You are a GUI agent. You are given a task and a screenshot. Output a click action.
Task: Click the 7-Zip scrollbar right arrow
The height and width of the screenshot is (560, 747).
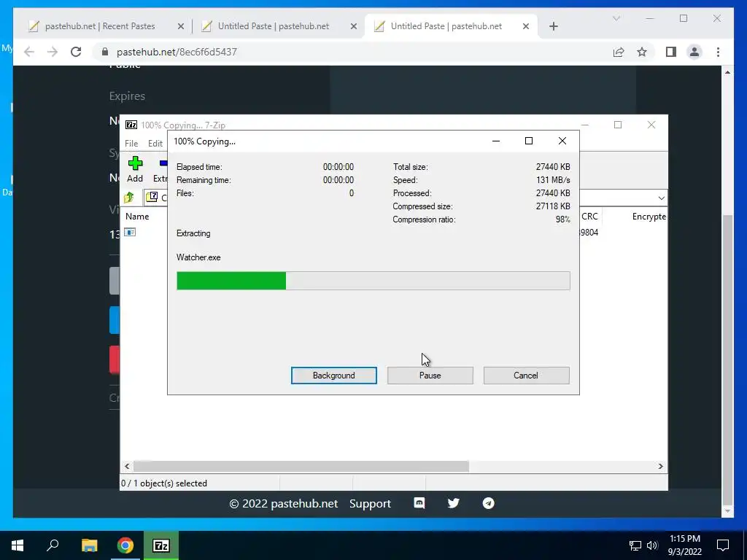pyautogui.click(x=660, y=466)
